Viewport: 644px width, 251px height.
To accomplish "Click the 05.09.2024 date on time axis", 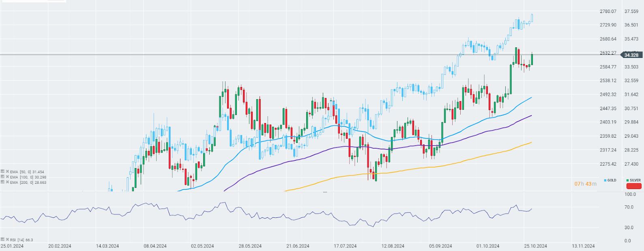I will pos(440,246).
